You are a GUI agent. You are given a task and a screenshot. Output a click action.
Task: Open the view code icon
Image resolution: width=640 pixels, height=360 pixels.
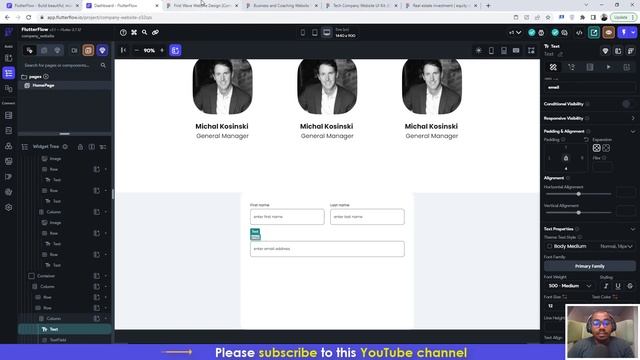point(579,32)
